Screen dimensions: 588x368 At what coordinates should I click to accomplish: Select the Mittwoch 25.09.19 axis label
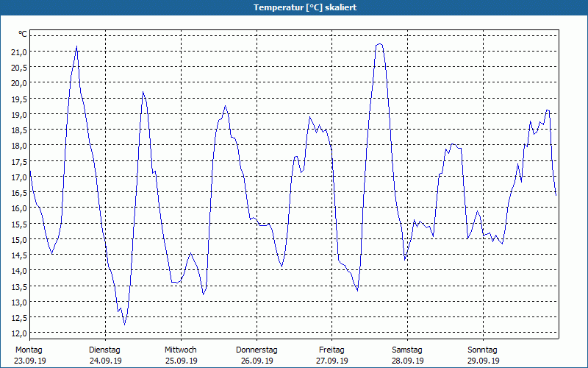pyautogui.click(x=181, y=355)
